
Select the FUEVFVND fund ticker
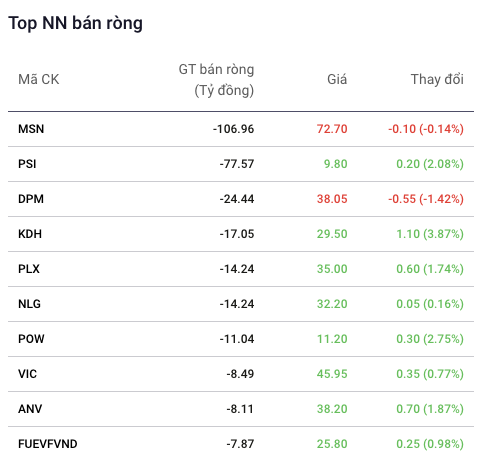(x=48, y=444)
